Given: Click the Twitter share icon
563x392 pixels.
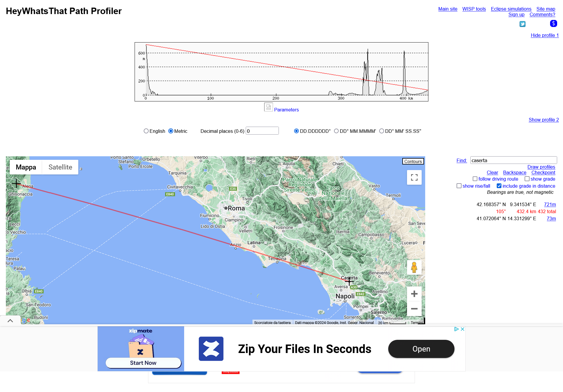Looking at the screenshot, I should (523, 24).
